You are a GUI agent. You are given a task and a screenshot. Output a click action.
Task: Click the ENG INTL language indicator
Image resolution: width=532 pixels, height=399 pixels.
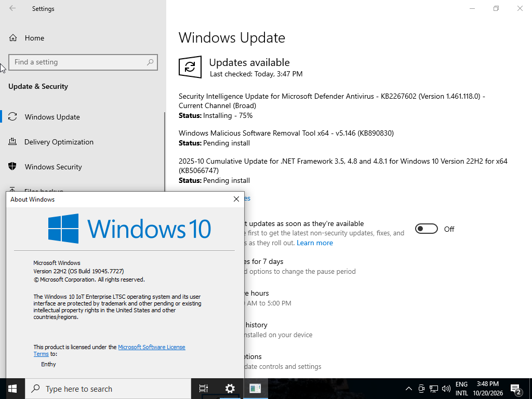tap(461, 389)
